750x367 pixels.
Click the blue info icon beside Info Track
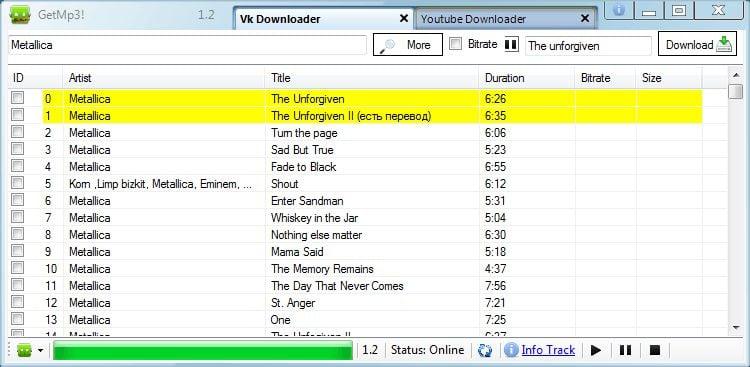[511, 350]
